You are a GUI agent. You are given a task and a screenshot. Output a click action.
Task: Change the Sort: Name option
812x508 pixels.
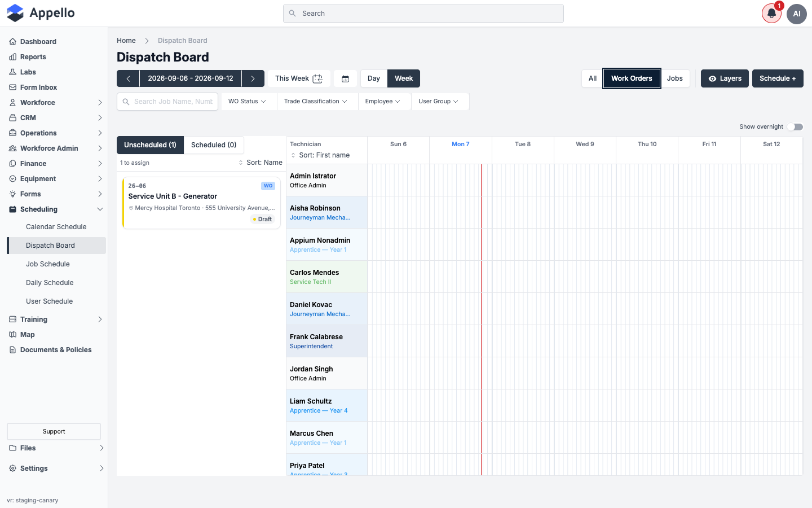click(x=261, y=163)
